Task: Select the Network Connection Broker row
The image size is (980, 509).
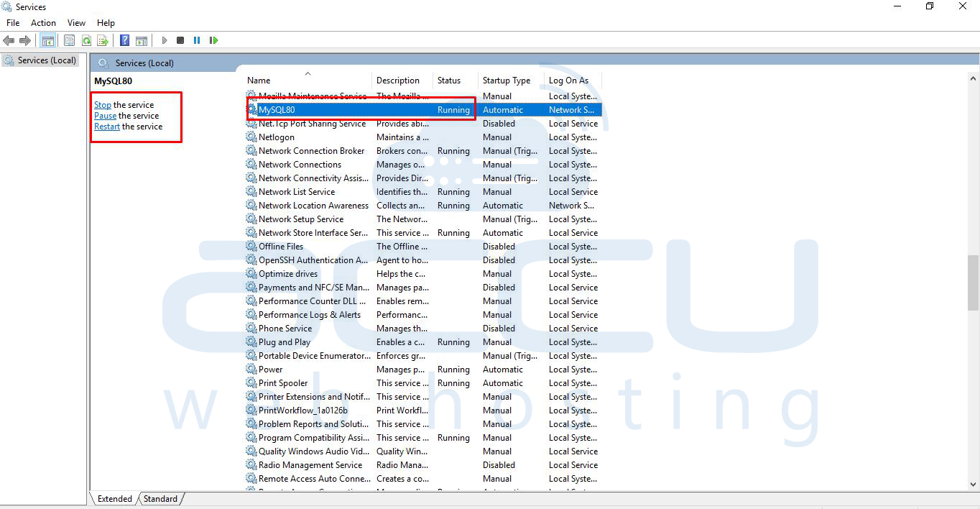Action: point(423,151)
